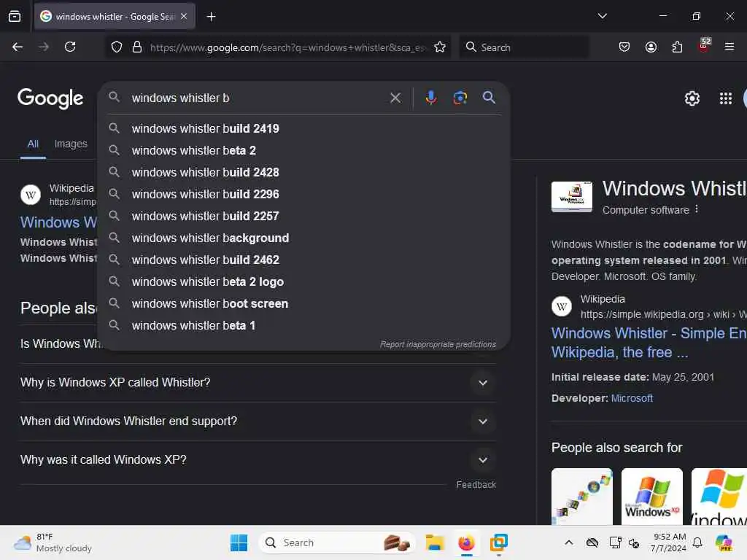Select suggestion windows whistler build 2257
747x560 pixels.
pyautogui.click(x=304, y=216)
